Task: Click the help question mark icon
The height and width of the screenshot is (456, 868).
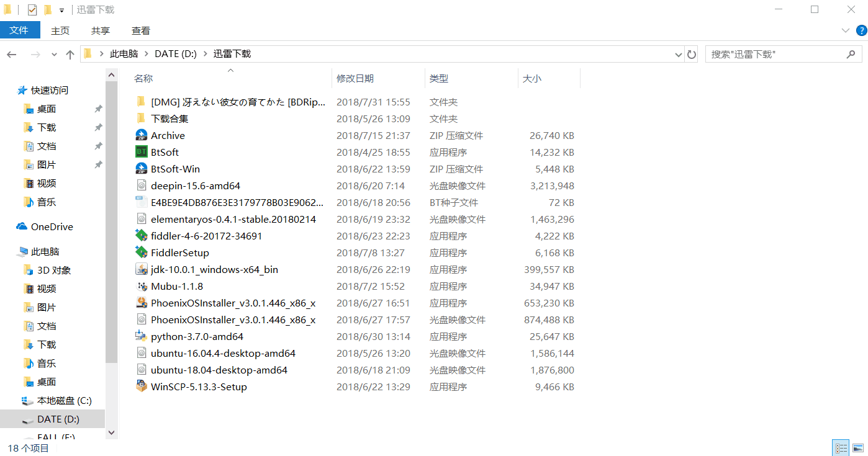Action: click(x=861, y=30)
